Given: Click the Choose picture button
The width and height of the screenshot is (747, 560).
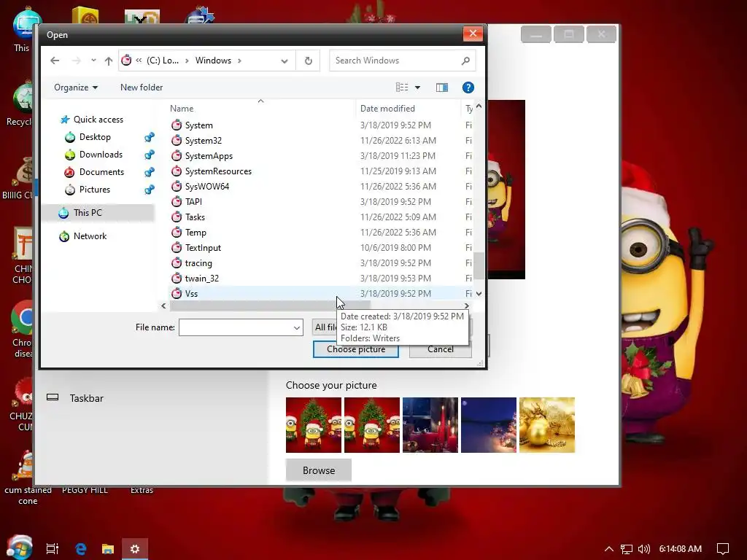Looking at the screenshot, I should pyautogui.click(x=356, y=349).
